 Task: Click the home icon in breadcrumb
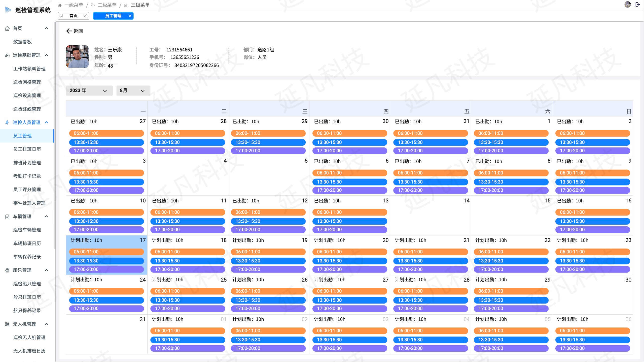coord(60,5)
